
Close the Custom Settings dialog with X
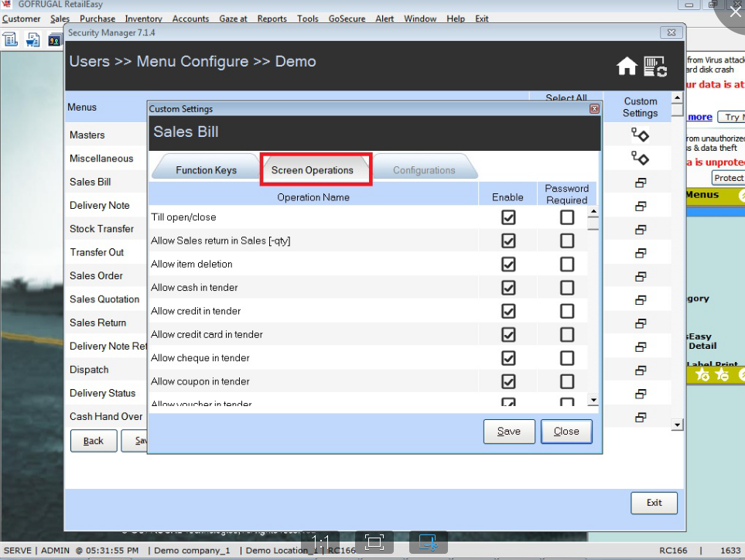tap(594, 109)
